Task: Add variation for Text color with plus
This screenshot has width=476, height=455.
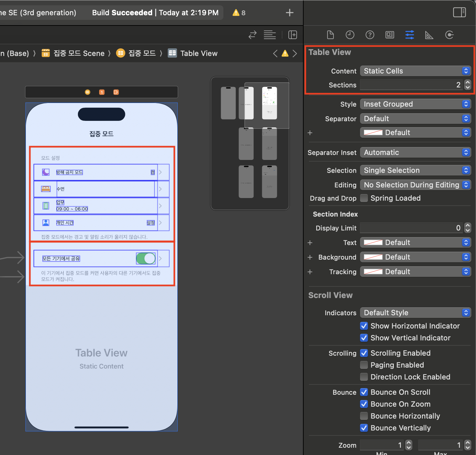Action: [x=310, y=243]
